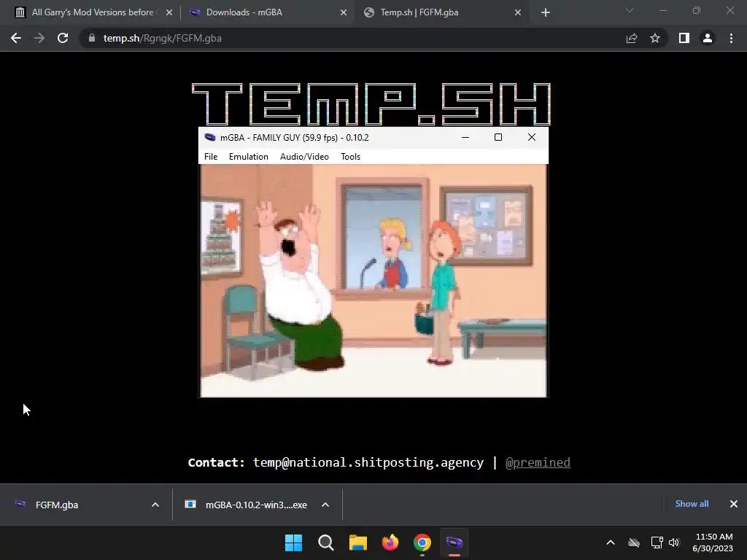Open downloaded mGBA-0.10.2 installer exe
The width and height of the screenshot is (747, 560).
coord(256,505)
